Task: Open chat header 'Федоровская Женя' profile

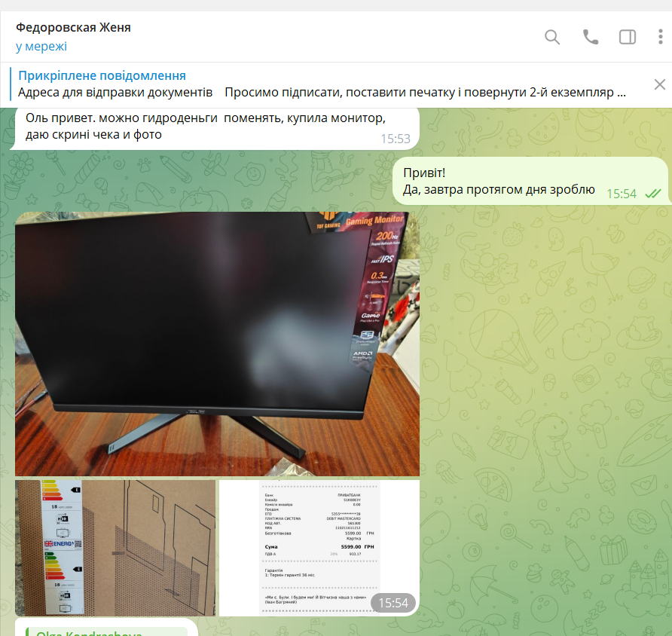Action: point(73,27)
